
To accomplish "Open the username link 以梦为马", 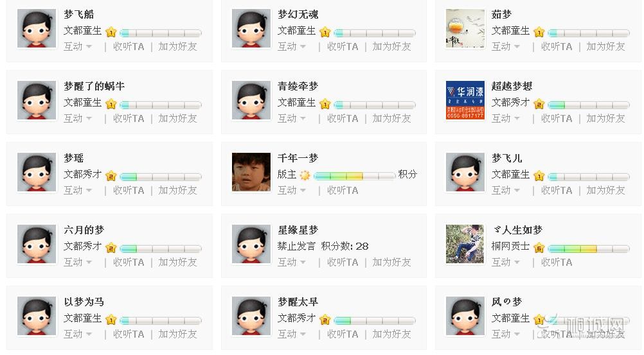I will click(x=84, y=302).
